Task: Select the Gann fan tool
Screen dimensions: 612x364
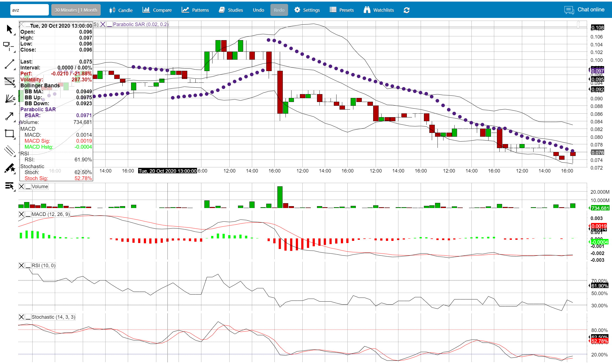Action: tap(10, 99)
